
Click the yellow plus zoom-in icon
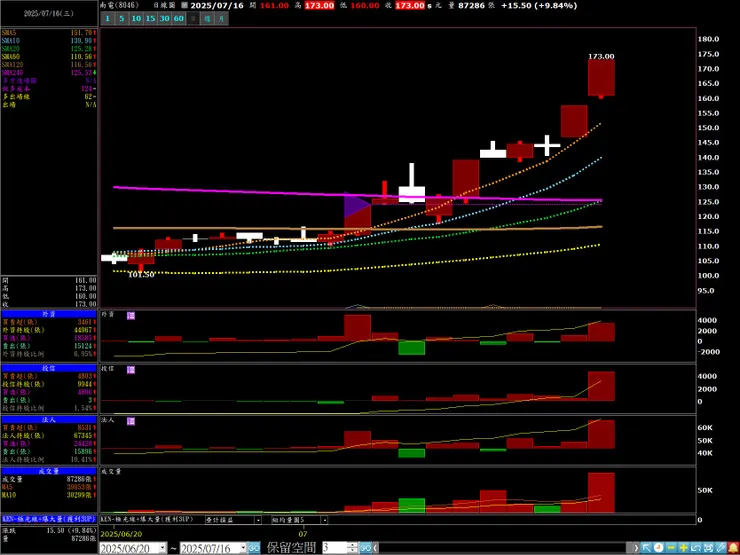pos(683,548)
